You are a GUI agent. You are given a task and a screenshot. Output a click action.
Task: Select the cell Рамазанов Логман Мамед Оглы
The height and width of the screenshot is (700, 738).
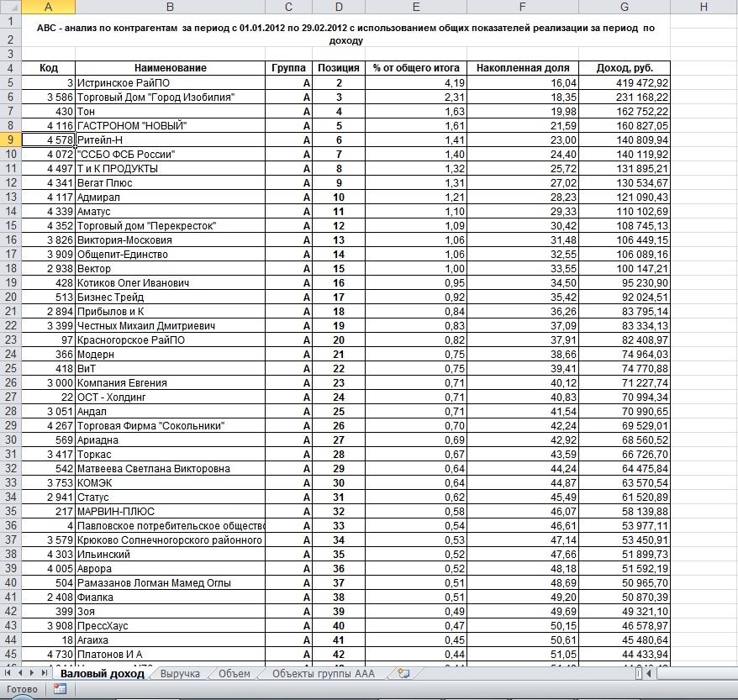(x=170, y=582)
